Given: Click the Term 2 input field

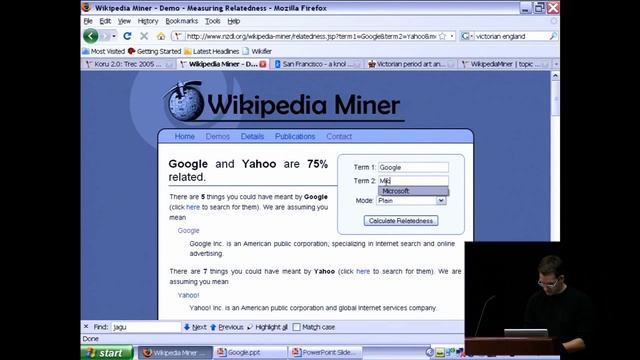Looking at the screenshot, I should (x=413, y=181).
